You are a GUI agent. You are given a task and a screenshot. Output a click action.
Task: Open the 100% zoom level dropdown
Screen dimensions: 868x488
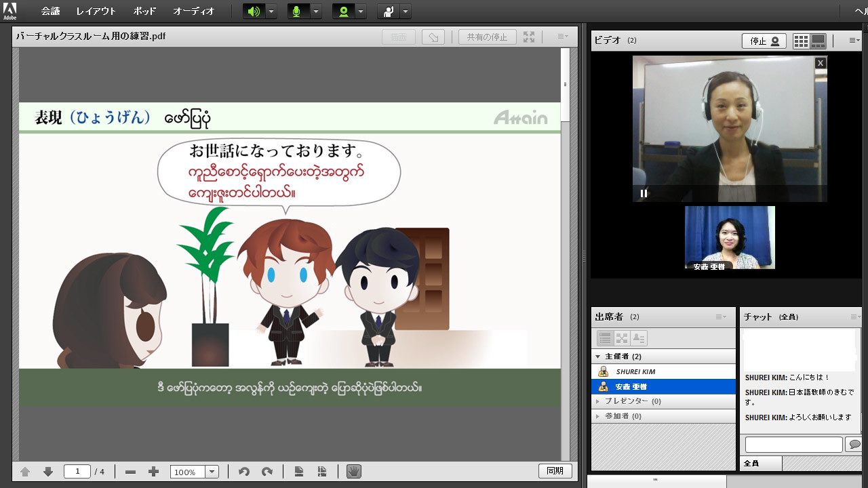click(x=212, y=472)
